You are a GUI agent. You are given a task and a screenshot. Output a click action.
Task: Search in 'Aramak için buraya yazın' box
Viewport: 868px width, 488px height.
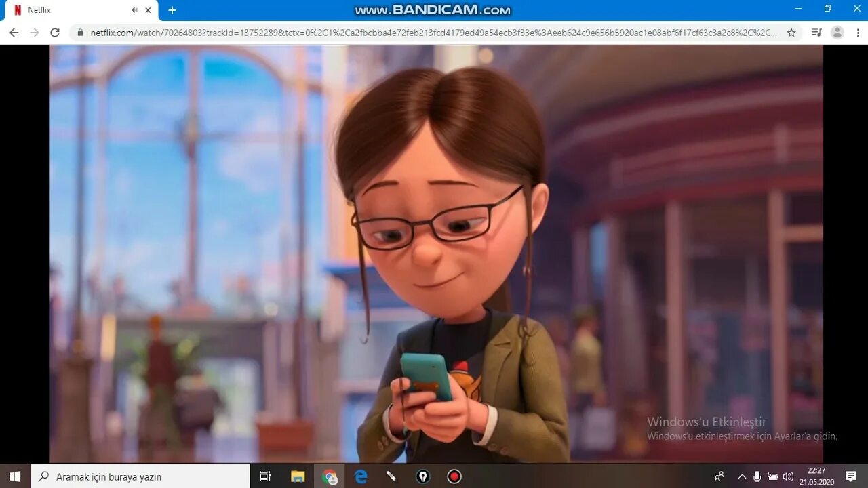140,476
